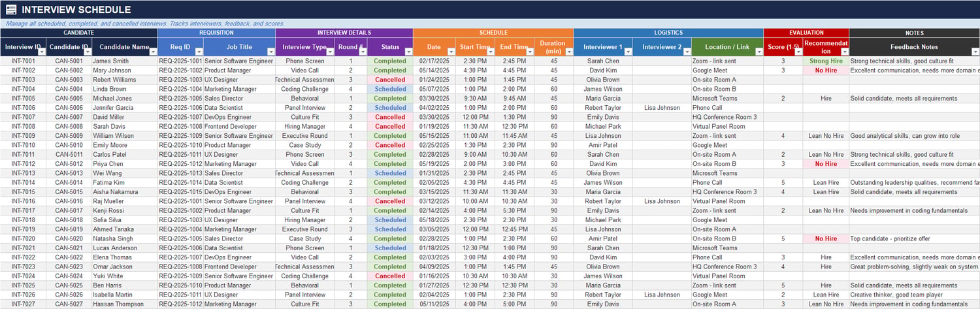
Task: Select Executive Round in Ahmed Tanaka row
Action: [304, 229]
